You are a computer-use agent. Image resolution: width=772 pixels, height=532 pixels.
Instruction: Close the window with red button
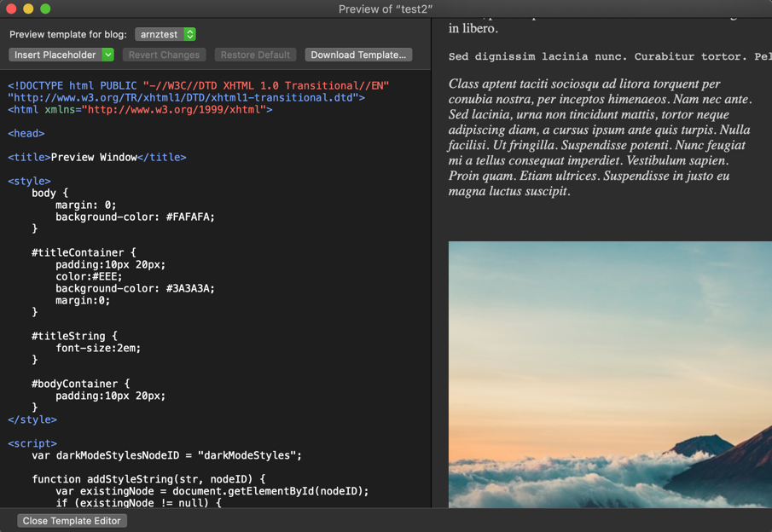tap(11, 9)
